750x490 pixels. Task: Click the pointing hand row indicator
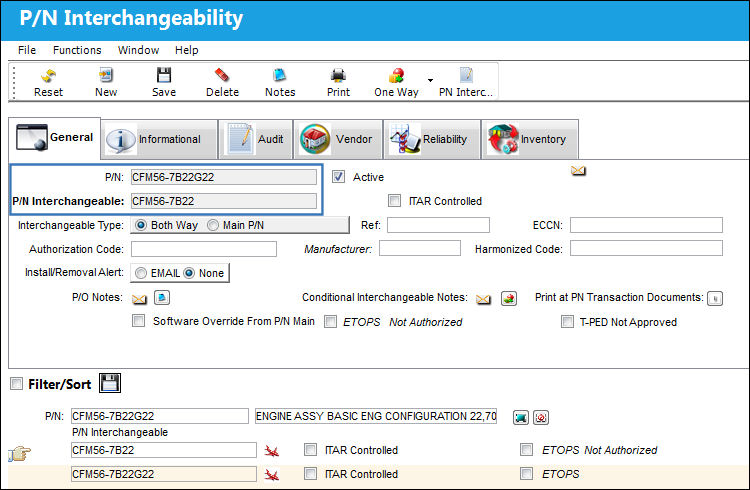(20, 453)
